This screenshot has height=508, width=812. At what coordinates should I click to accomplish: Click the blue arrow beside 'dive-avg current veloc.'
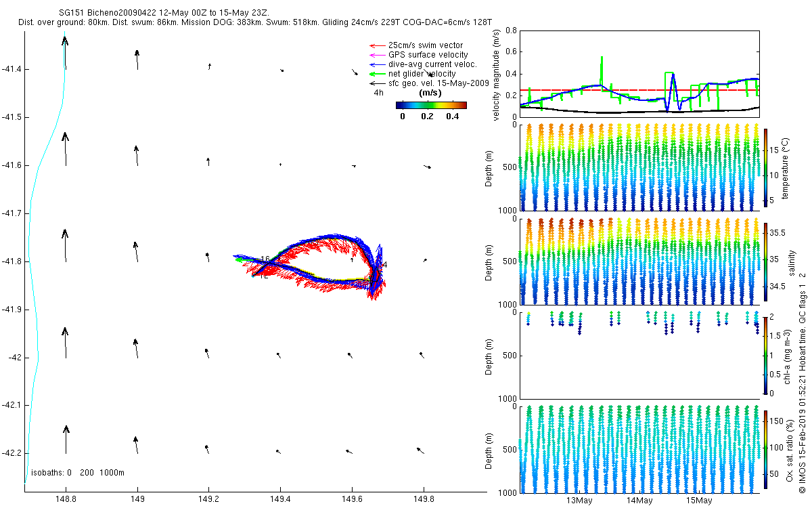(x=377, y=64)
